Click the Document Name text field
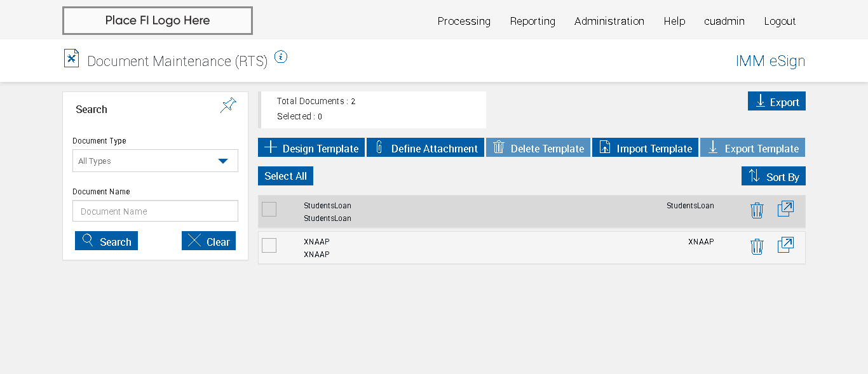The width and height of the screenshot is (868, 374). tap(155, 211)
